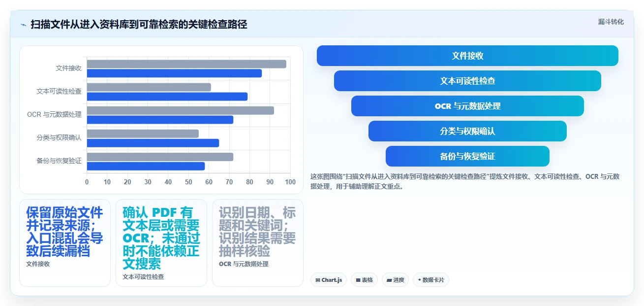Screen dimensions: 644x306
Task: Select the 文件接收 funnel stage
Action: 467,56
